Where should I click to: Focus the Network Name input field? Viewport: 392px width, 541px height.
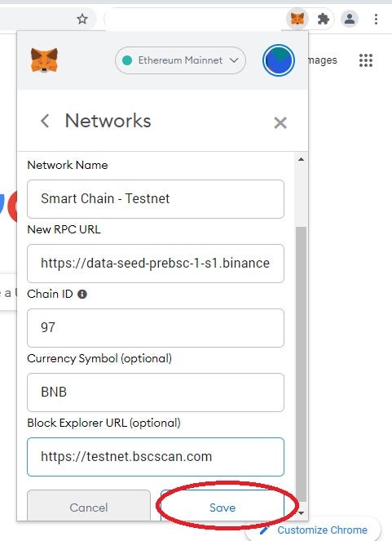click(x=156, y=199)
